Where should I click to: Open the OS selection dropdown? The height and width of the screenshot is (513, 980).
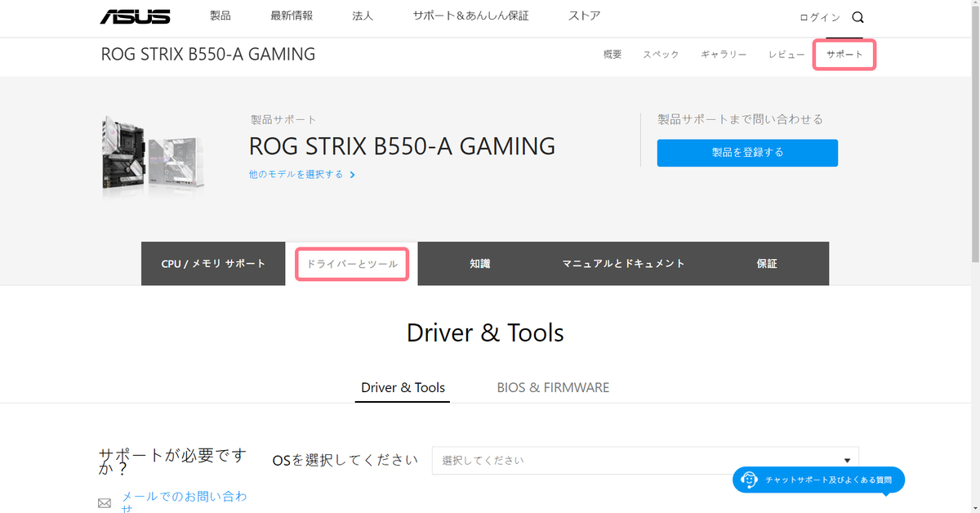[x=645, y=460]
